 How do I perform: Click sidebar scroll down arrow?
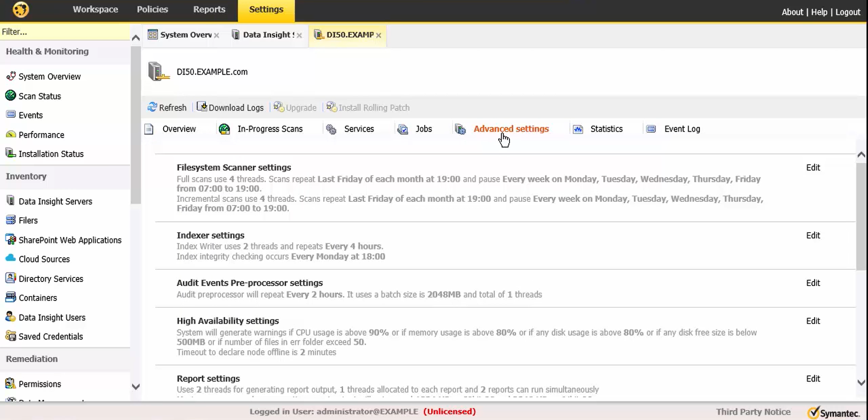[x=136, y=387]
